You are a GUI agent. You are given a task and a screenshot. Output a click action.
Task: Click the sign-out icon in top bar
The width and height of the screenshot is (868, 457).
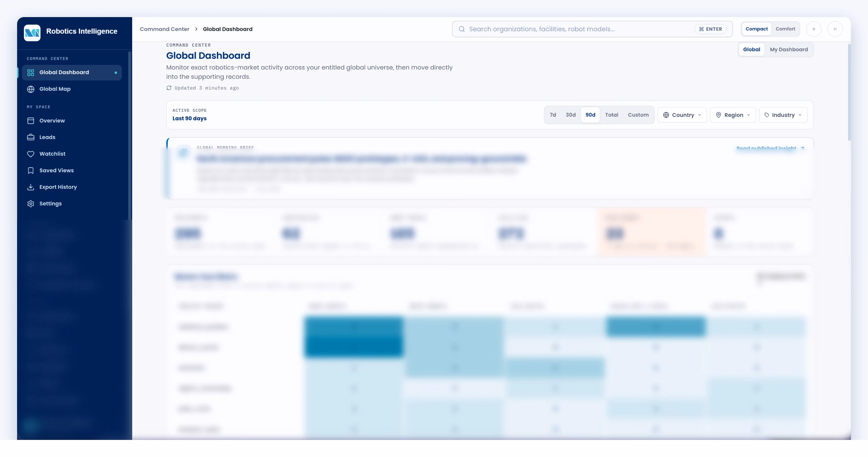point(835,29)
